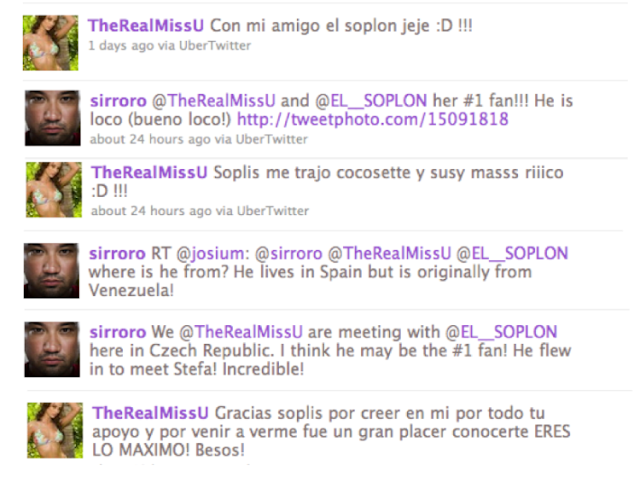Open TheRealMissU username on cocosette tweet

(x=149, y=172)
